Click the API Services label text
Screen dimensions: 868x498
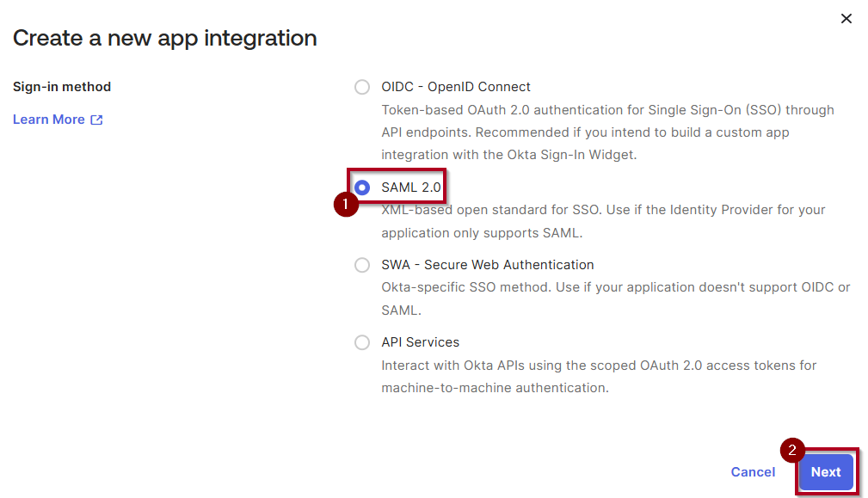click(x=420, y=341)
